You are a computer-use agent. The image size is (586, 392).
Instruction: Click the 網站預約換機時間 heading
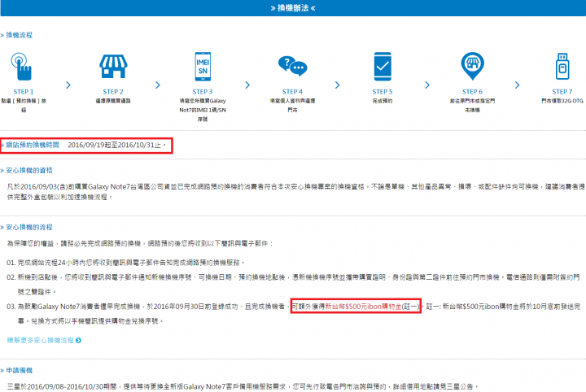[x=33, y=145]
